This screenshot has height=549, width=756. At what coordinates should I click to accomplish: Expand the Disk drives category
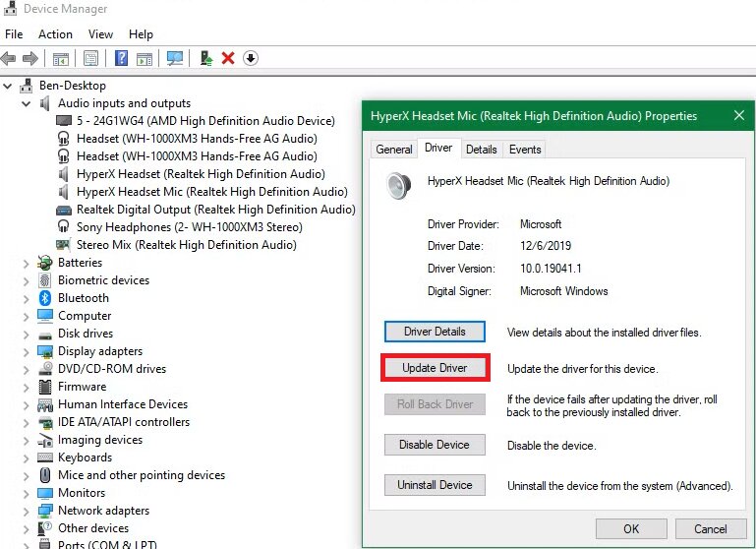(x=26, y=335)
